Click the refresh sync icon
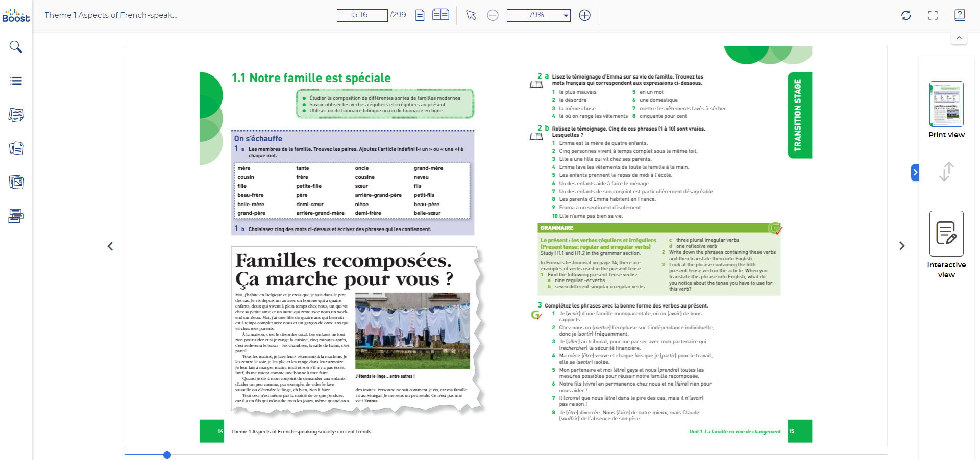 [x=906, y=15]
